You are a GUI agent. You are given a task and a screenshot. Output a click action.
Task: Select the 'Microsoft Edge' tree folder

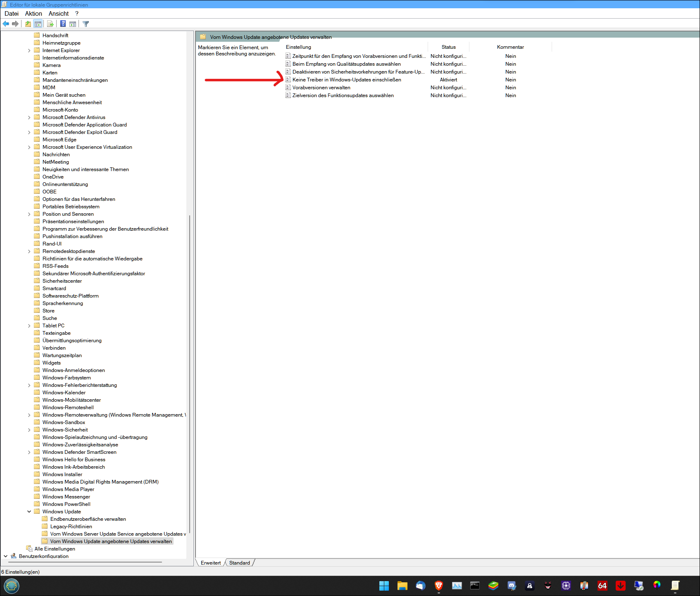tap(60, 140)
